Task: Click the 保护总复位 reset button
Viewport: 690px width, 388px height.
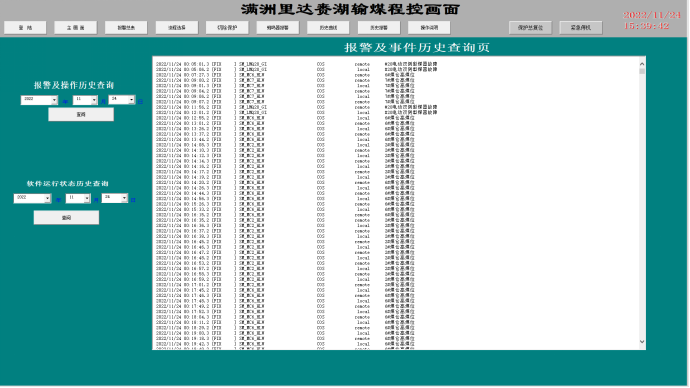Action: (x=530, y=27)
